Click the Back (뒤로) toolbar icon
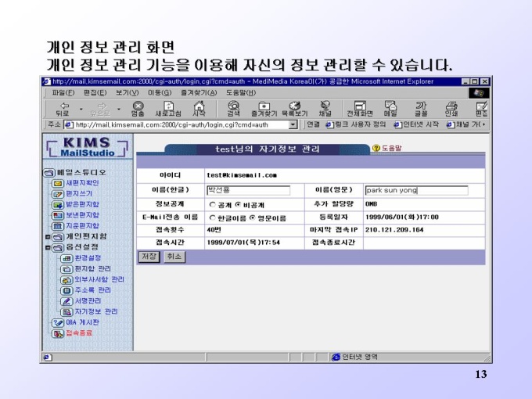 pos(63,109)
